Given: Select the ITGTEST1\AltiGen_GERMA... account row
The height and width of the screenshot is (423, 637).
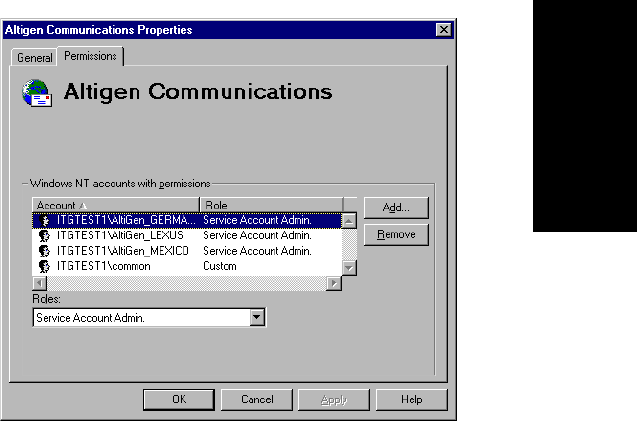Looking at the screenshot, I should pos(187,220).
